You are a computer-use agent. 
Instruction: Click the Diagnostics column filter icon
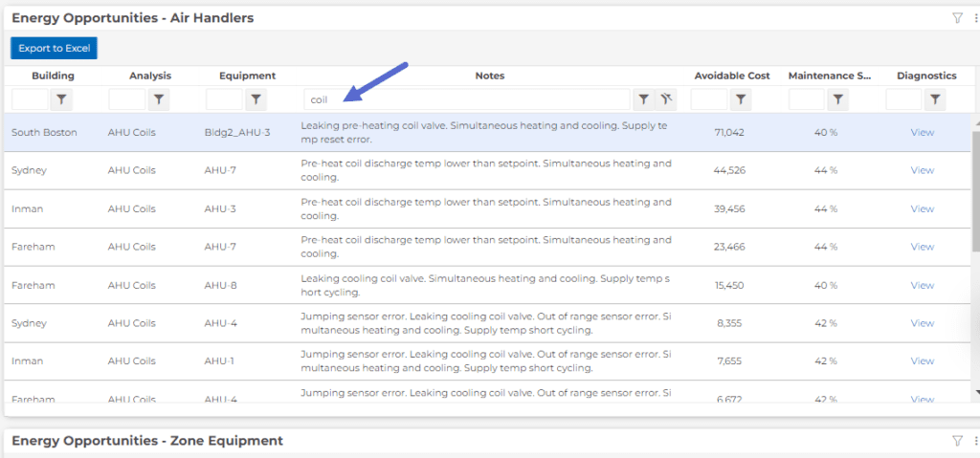pos(935,99)
